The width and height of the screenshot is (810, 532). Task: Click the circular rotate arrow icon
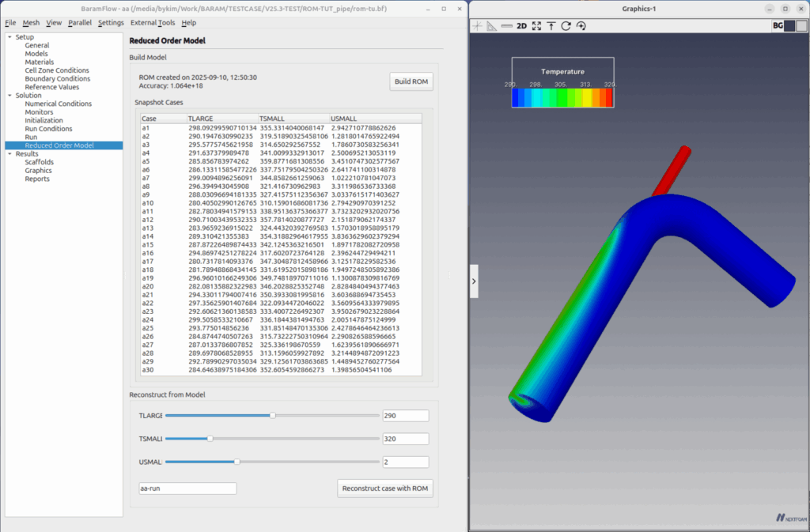coord(566,26)
